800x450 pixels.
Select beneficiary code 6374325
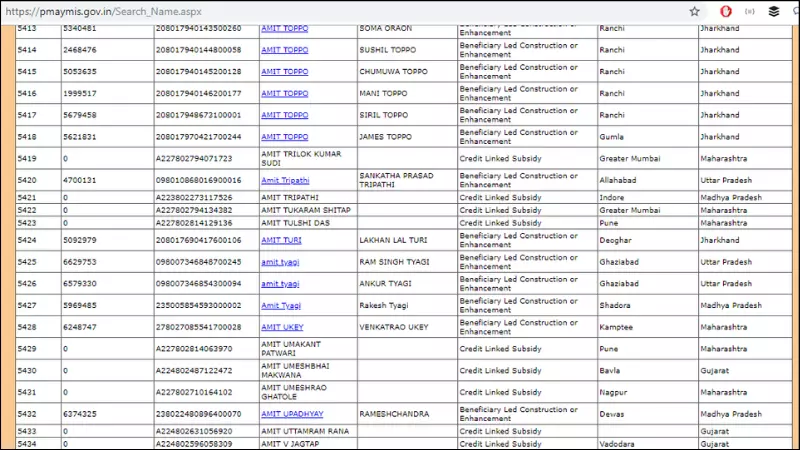click(x=80, y=414)
